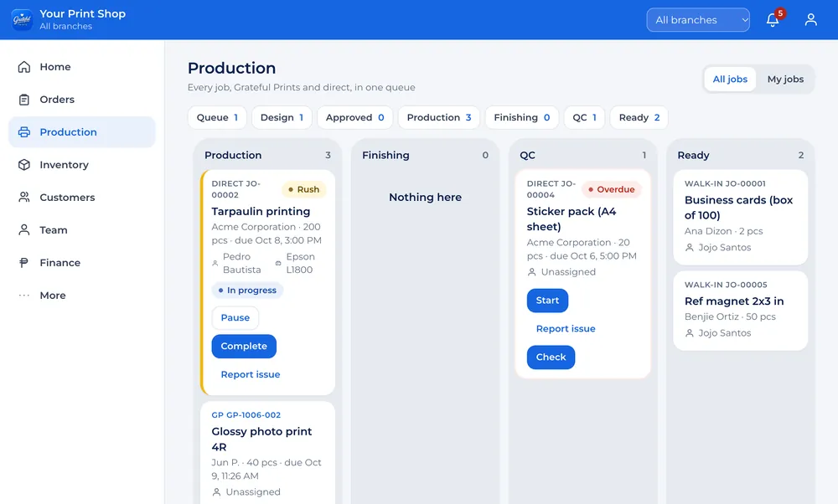Select the Production stage filter chip
Screen dimensions: 838x504
click(x=439, y=117)
